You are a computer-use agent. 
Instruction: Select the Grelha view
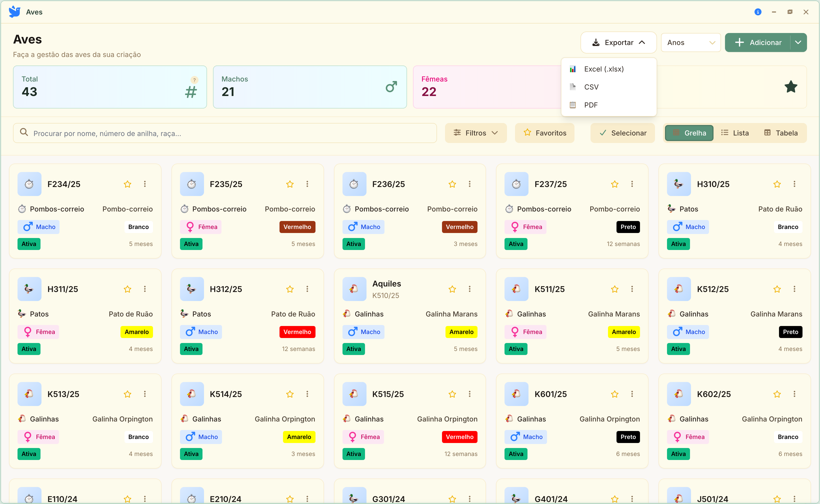(689, 133)
